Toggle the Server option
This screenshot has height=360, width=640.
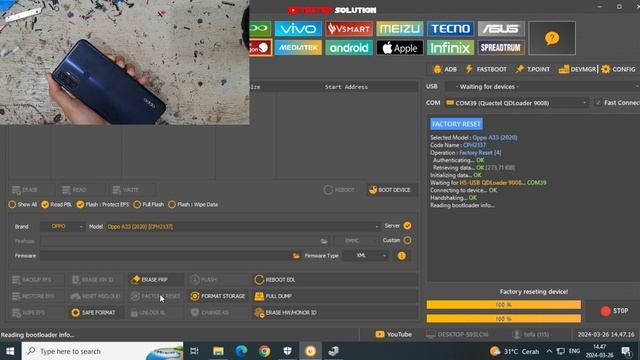(x=407, y=226)
